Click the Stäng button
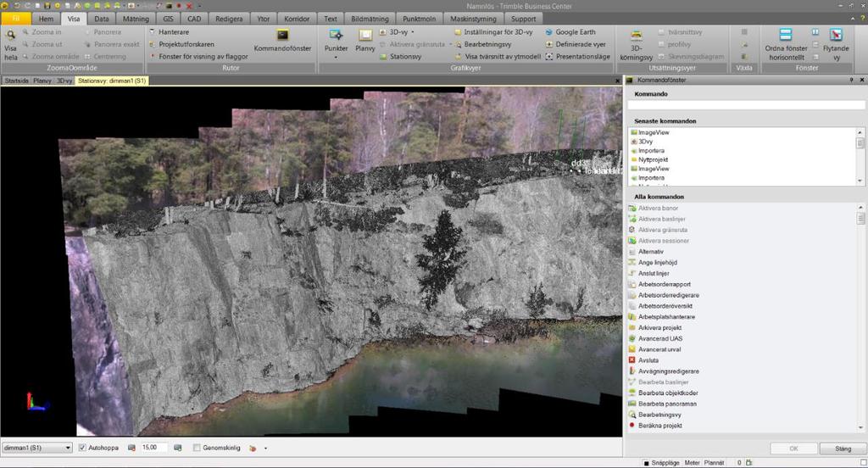Image resolution: width=868 pixels, height=468 pixels. coord(843,448)
